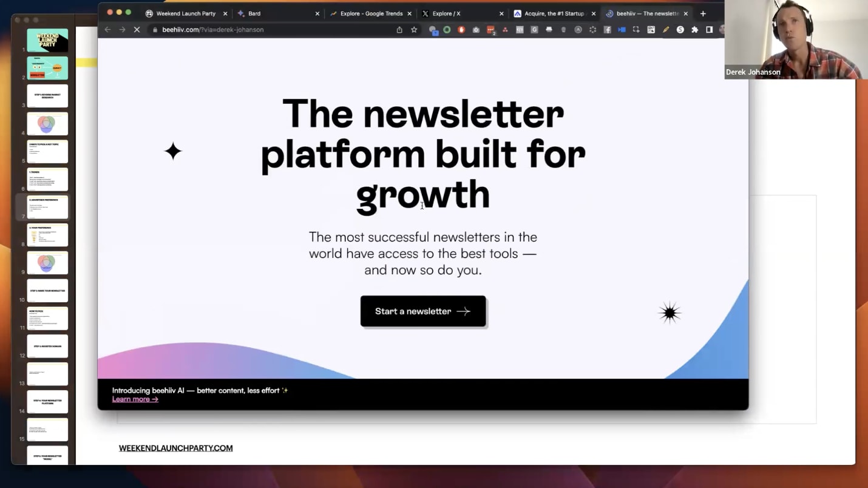This screenshot has width=868, height=488.
Task: Select slide 11 How To Pick thumbnail
Action: pos(47,319)
